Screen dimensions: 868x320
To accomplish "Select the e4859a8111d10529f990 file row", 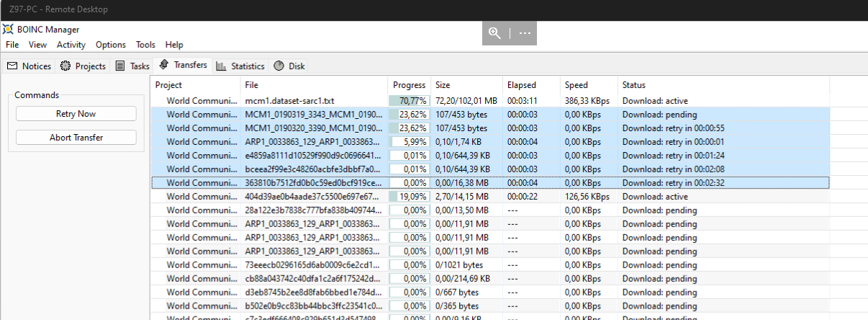I will [x=490, y=156].
